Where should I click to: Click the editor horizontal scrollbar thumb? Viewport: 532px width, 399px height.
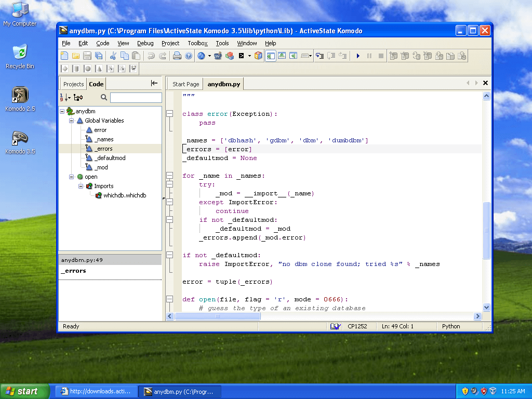pos(218,316)
